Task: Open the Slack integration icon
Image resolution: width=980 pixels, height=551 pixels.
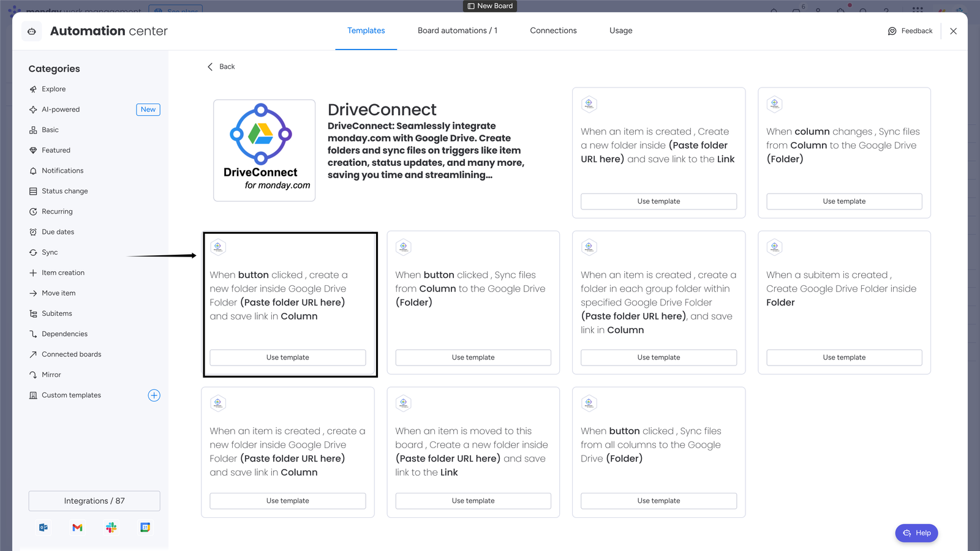Action: [x=111, y=527]
